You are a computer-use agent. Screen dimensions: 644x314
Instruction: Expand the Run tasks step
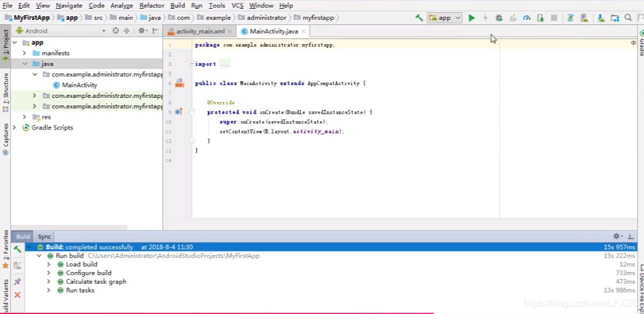click(48, 290)
